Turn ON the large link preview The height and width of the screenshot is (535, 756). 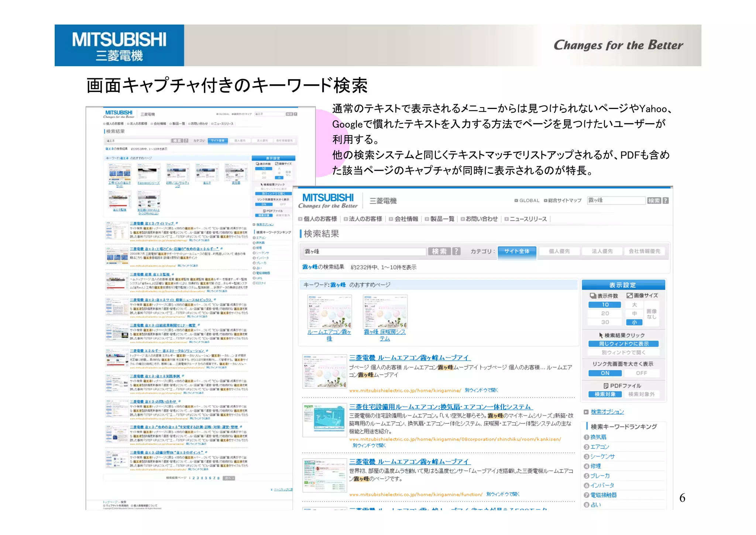tap(605, 373)
